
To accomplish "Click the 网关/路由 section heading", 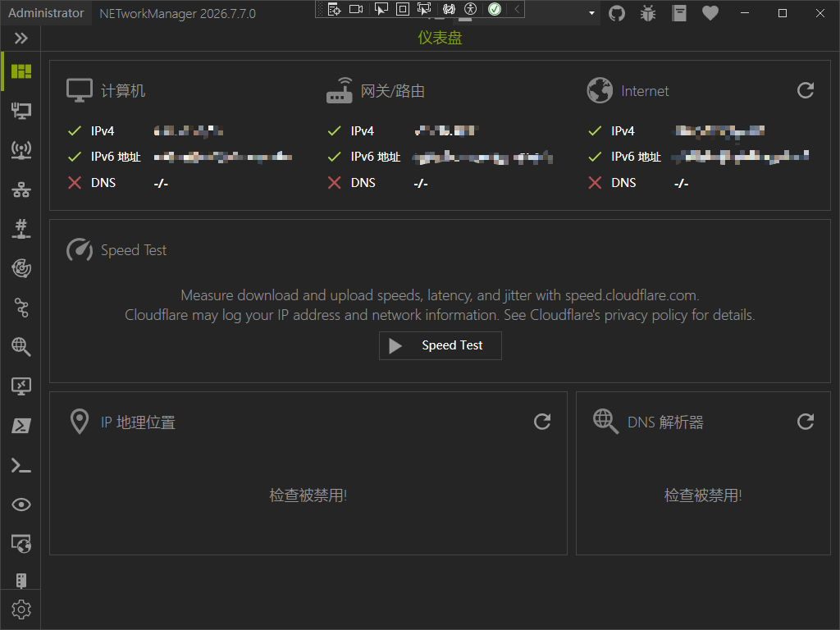I will [393, 90].
